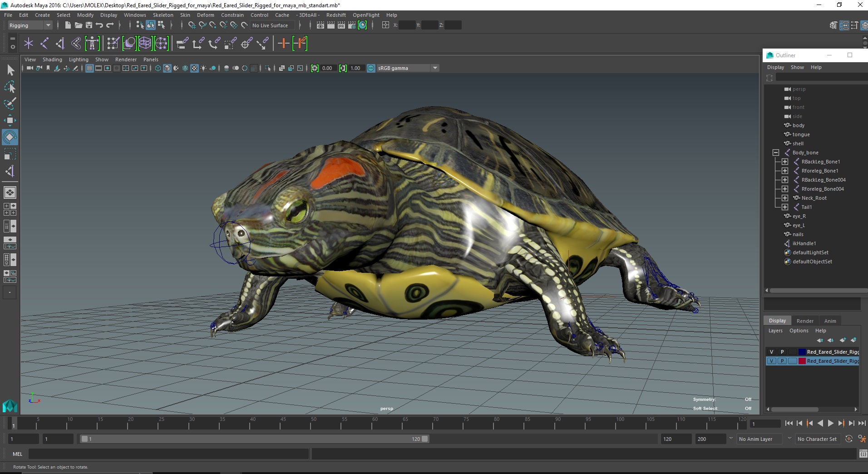868x474 pixels.
Task: Click the Snap to grids magnet
Action: click(x=192, y=25)
